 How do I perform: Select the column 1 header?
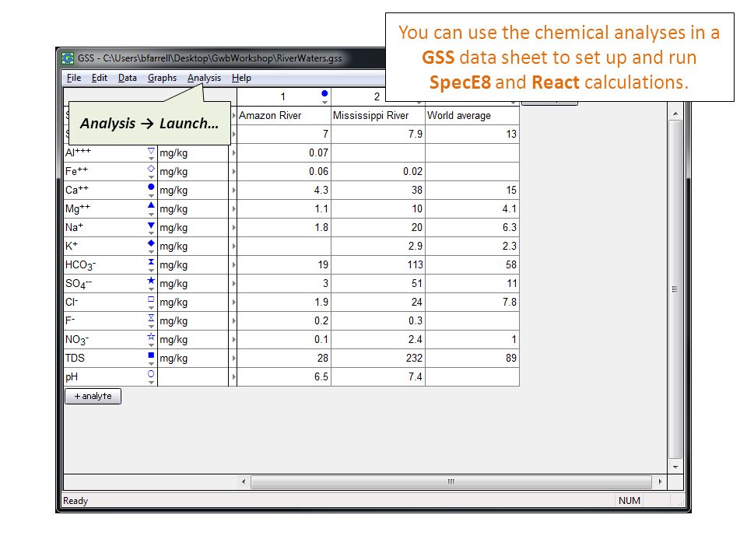(x=283, y=96)
